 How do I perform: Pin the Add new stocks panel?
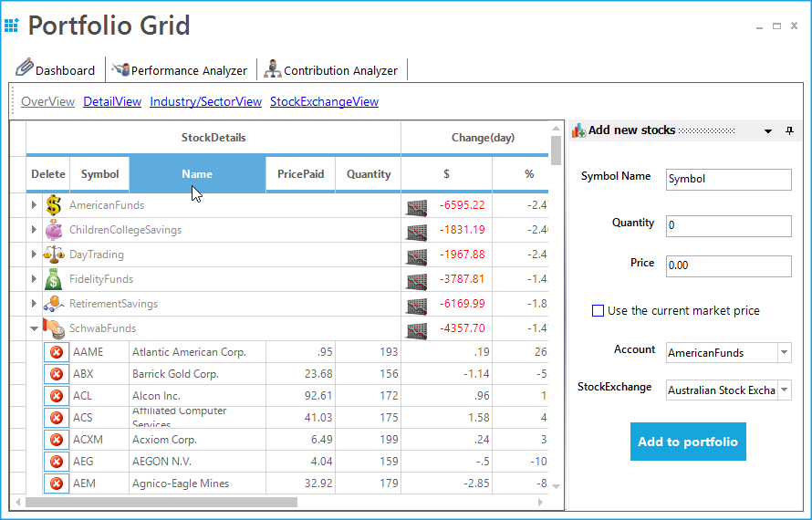(x=789, y=130)
